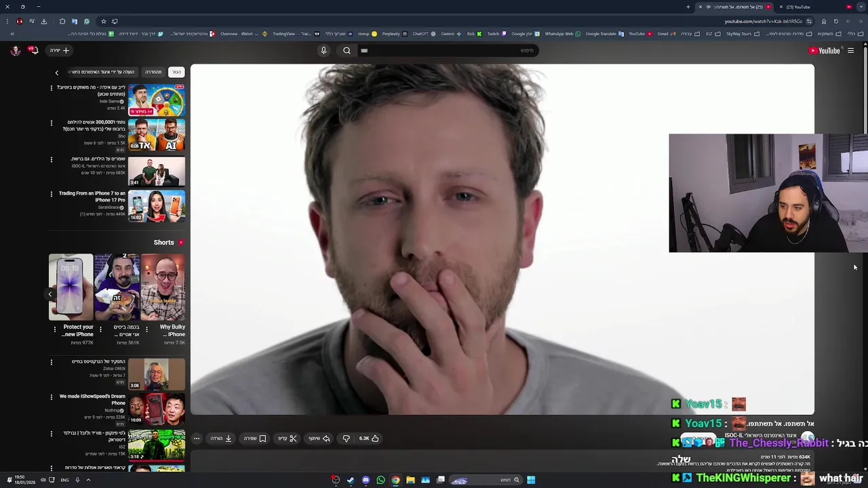The width and height of the screenshot is (868, 488).
Task: Save the video with the bookmark button
Action: (x=255, y=439)
